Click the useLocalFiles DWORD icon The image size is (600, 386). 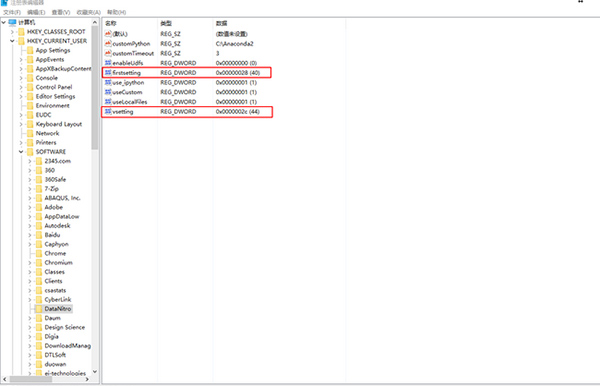coord(108,102)
